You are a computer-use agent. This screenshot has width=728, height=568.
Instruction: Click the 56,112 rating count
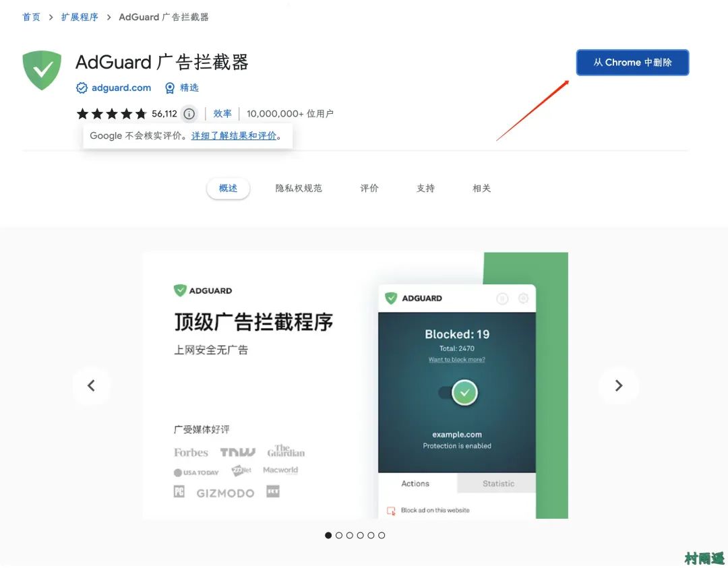pos(164,114)
